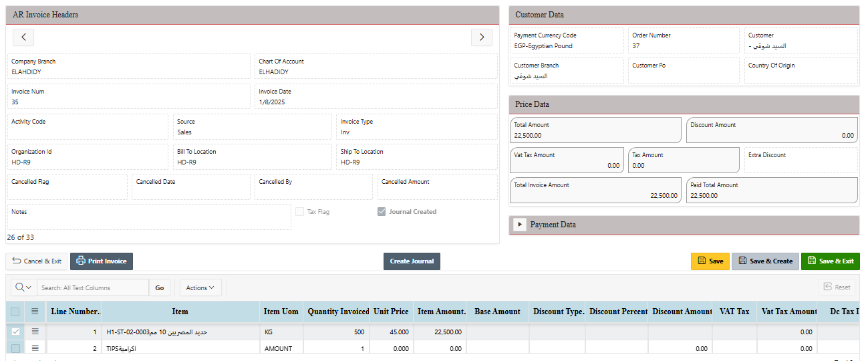Click the AMOUNT uom cell in line 2
The width and height of the screenshot is (868, 361).
click(x=281, y=348)
